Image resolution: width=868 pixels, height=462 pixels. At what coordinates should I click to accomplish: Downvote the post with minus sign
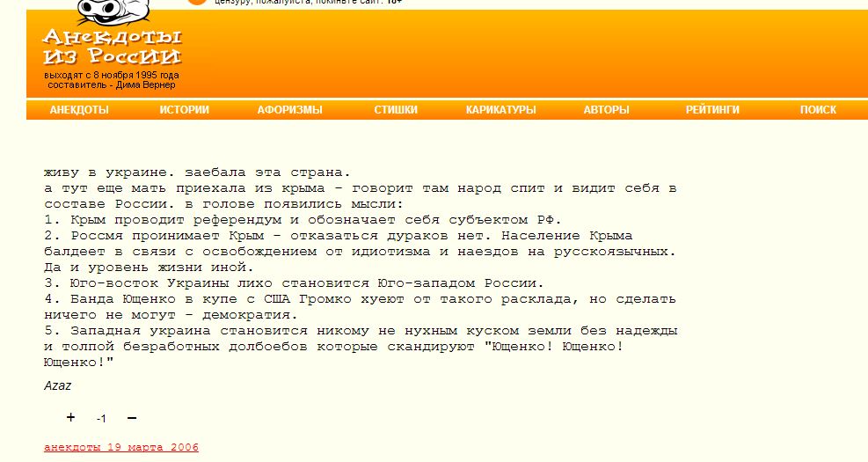click(x=132, y=418)
